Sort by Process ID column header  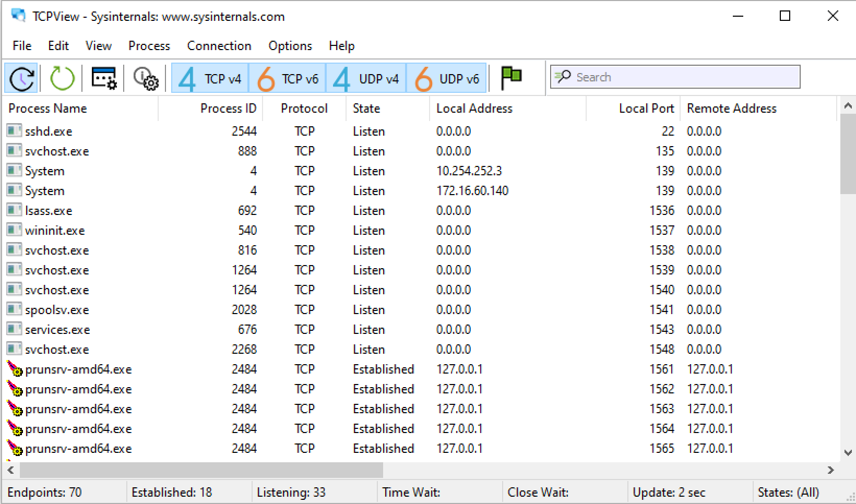[228, 109]
